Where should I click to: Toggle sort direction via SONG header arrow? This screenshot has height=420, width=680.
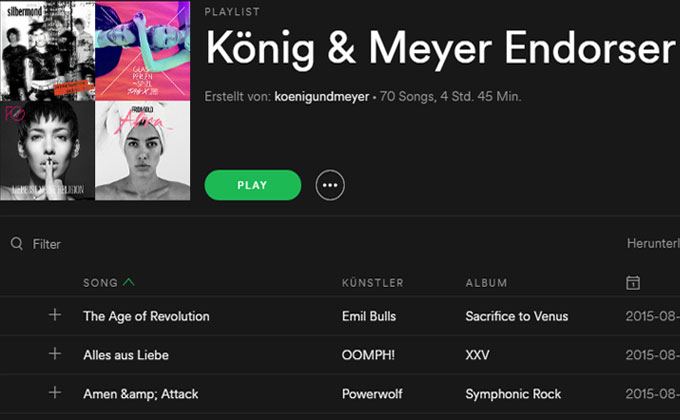pos(129,282)
